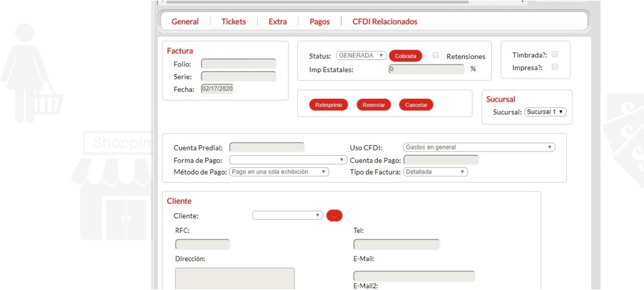644x290 pixels.
Task: Click the Fecha date field
Action: (217, 89)
